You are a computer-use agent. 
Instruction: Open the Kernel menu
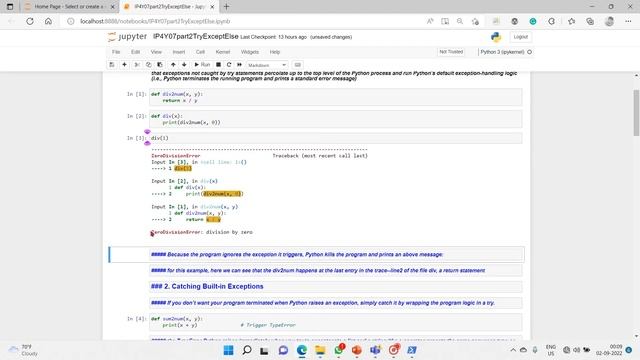[x=223, y=52]
